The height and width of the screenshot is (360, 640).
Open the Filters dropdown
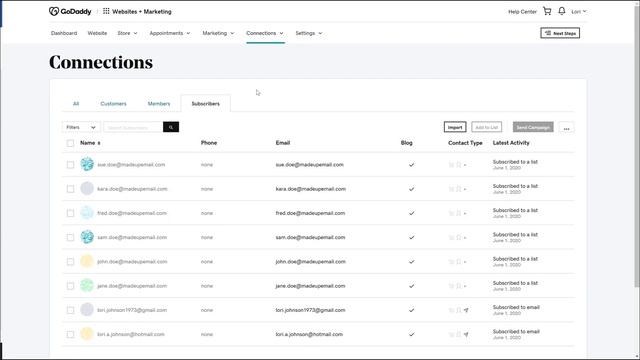click(81, 127)
